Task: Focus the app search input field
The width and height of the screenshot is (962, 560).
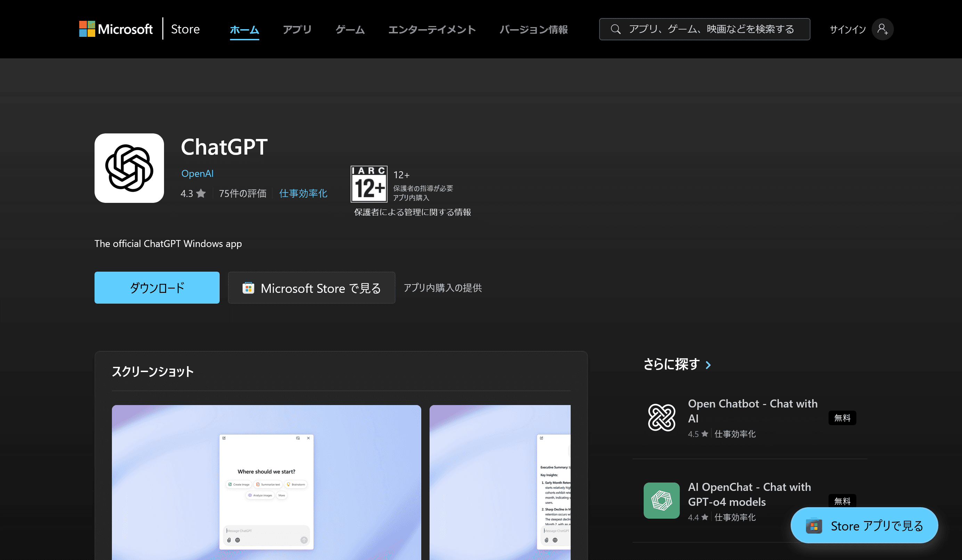Action: tap(704, 29)
